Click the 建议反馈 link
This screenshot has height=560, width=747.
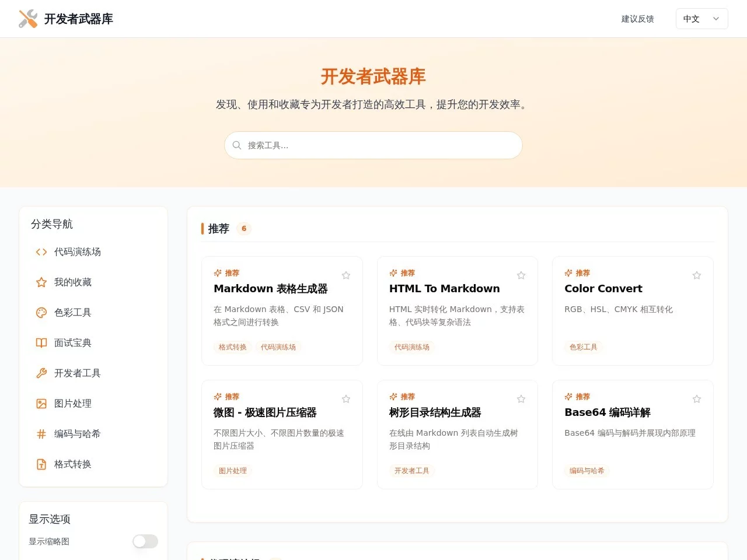[x=637, y=19]
